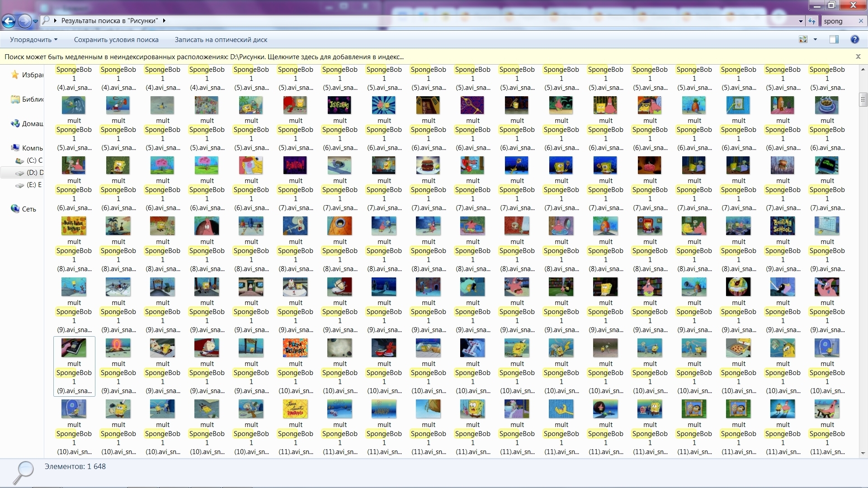Open the Help question mark icon

854,40
